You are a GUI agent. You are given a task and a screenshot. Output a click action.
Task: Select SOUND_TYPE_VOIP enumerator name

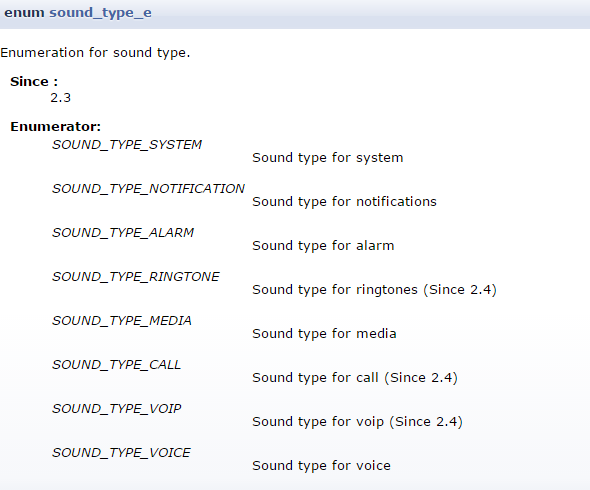117,409
